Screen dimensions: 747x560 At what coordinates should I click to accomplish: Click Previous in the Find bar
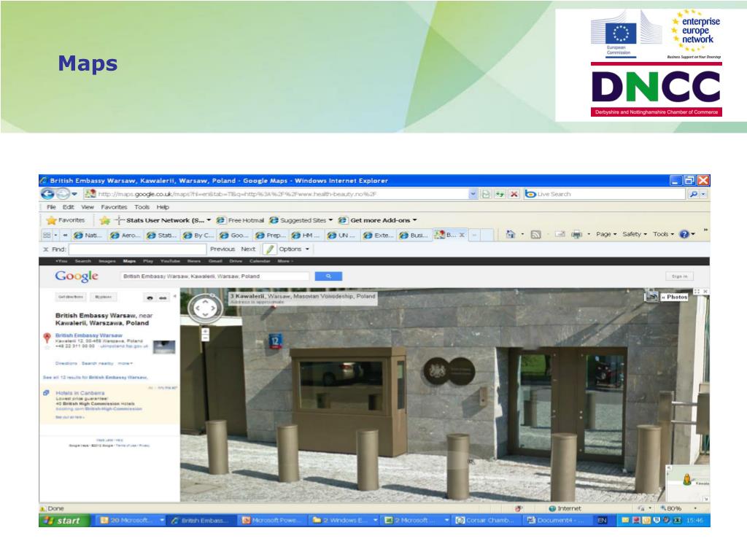222,249
